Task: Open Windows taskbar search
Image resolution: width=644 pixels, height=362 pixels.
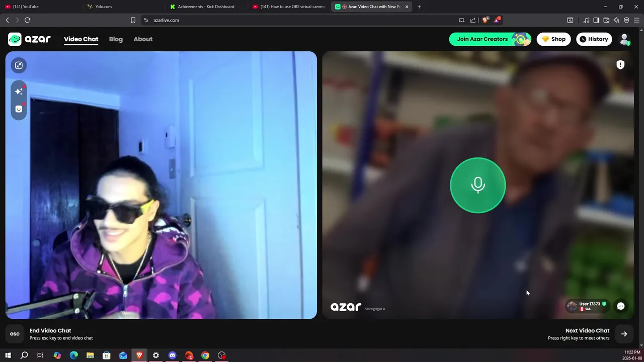Action: click(x=24, y=355)
